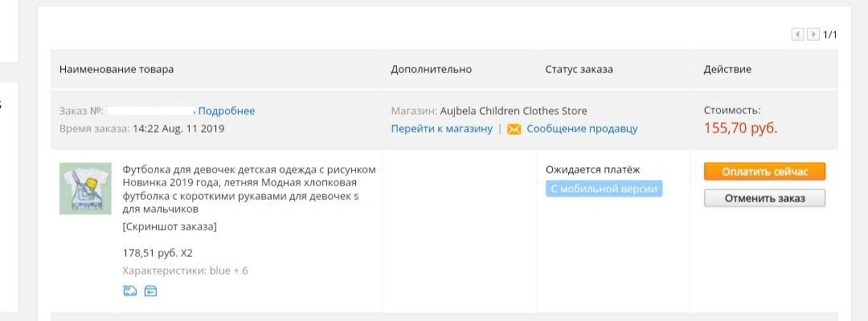
Task: Click the 155,70 руб. order cost
Action: pos(741,128)
